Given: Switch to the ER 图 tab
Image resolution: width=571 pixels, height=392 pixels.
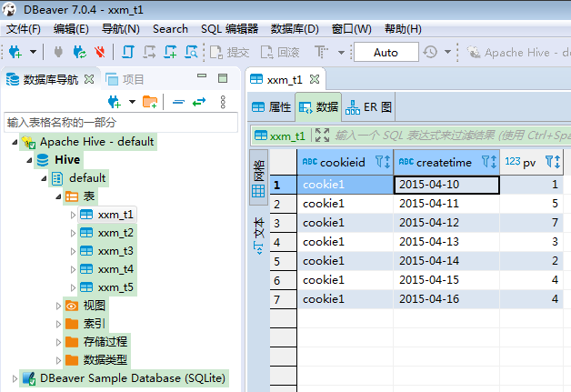Looking at the screenshot, I should click(369, 107).
